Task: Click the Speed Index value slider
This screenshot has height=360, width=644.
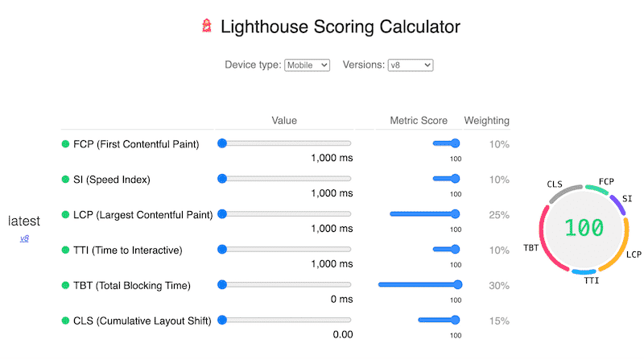Action: [286, 179]
